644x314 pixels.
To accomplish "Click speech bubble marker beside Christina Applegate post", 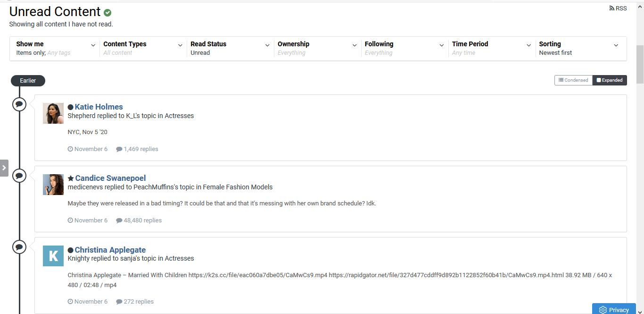I will click(19, 247).
